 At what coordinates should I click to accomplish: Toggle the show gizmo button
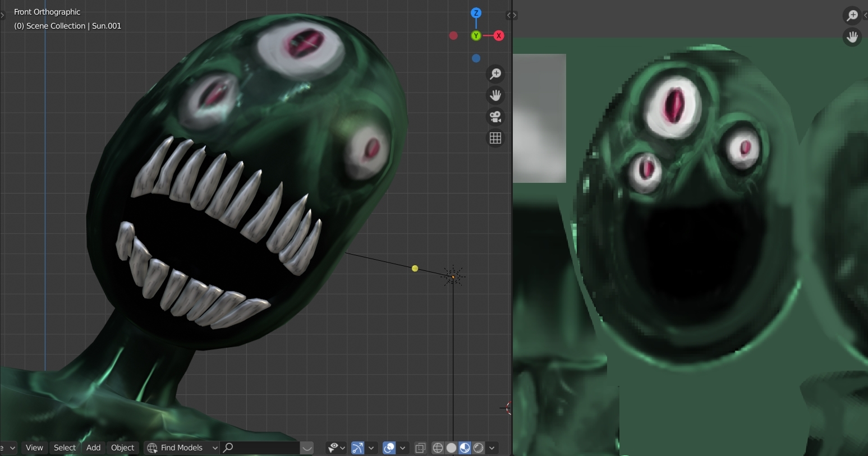pyautogui.click(x=357, y=448)
